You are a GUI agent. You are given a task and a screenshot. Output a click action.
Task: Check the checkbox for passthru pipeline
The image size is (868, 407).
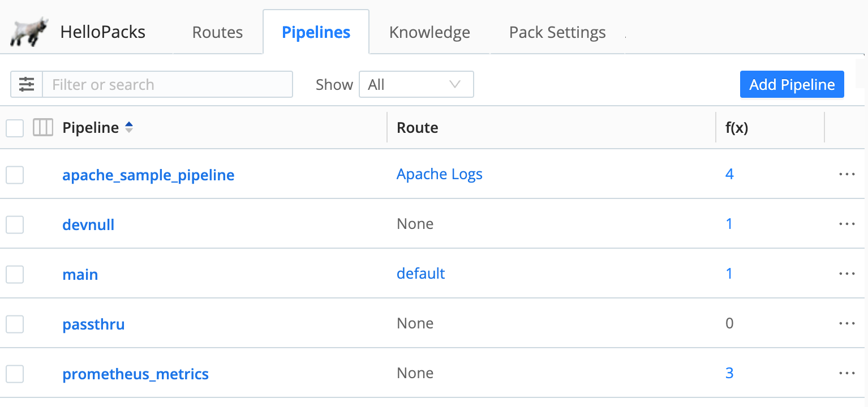15,323
